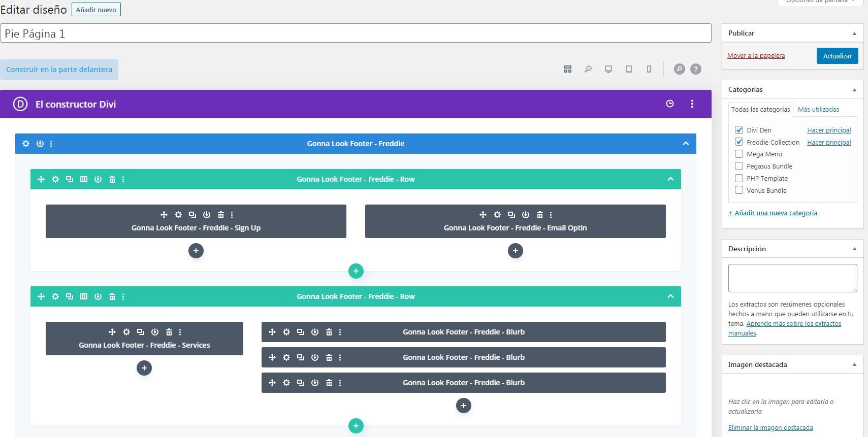Click Construir en la parte delantera

coord(59,70)
